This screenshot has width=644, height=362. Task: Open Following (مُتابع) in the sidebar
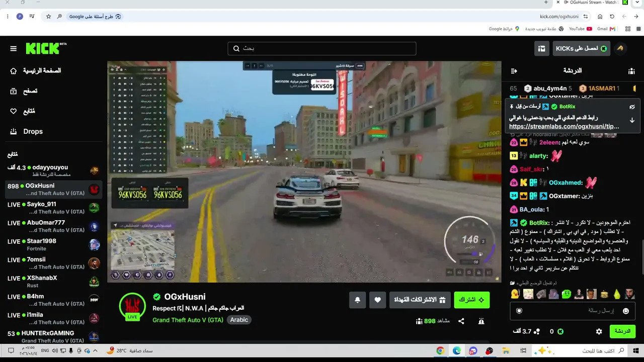click(23, 111)
